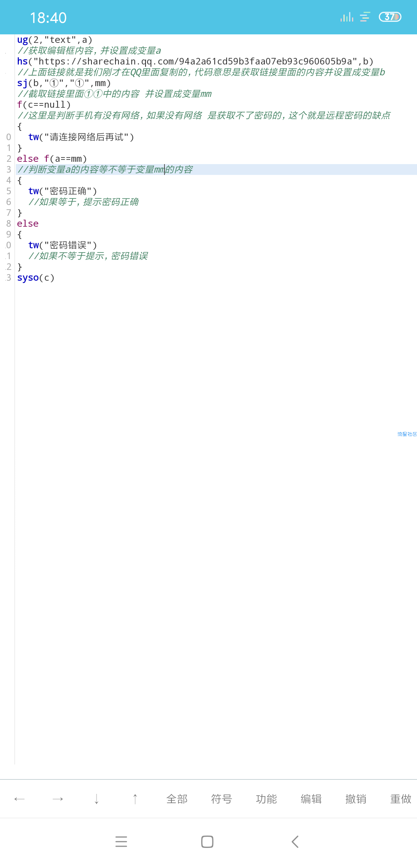The width and height of the screenshot is (417, 868).
Task: Select all with 全部 button
Action: [177, 799]
